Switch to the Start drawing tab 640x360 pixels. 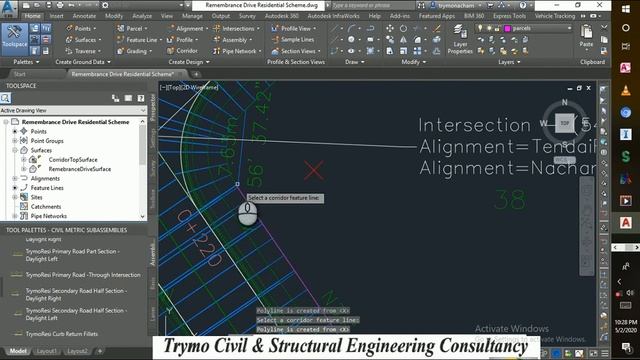(x=20, y=74)
